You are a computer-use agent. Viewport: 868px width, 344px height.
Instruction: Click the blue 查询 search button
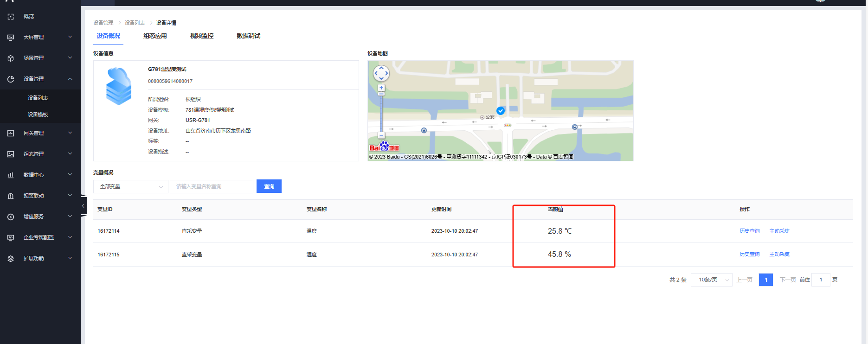269,186
